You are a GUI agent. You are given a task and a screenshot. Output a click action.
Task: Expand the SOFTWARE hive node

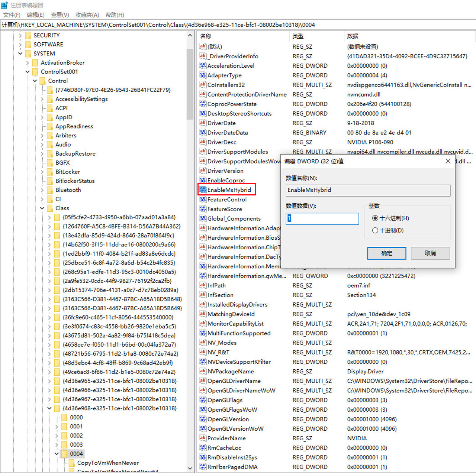tap(20, 44)
